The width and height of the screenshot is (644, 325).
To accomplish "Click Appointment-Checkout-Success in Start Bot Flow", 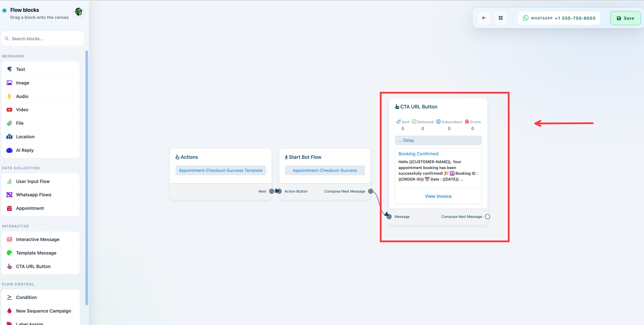I will (325, 171).
